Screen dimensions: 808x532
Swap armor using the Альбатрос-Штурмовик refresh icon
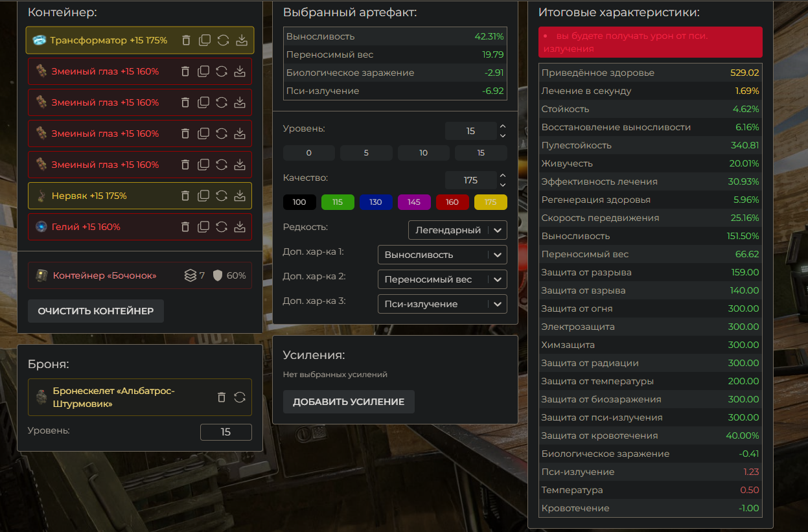[x=240, y=397]
